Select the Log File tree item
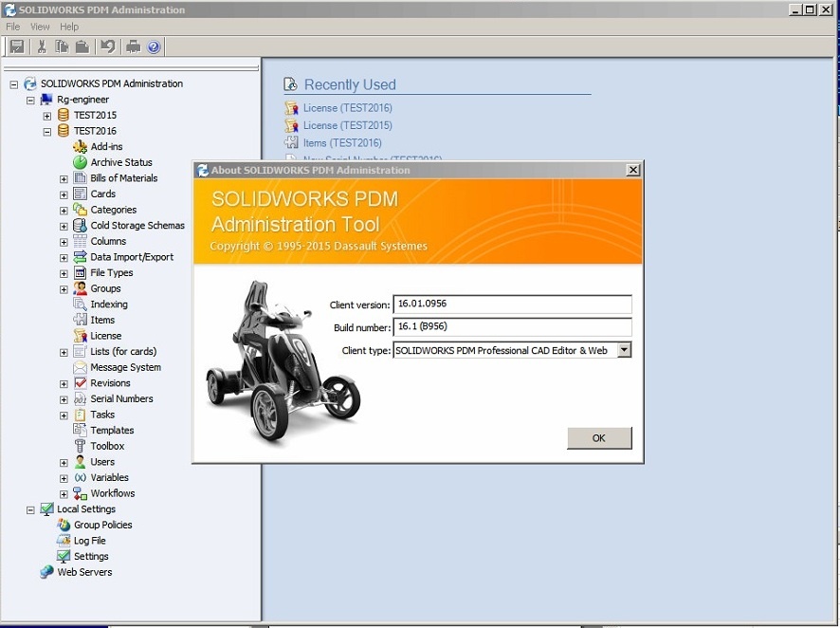The image size is (840, 628). [x=89, y=541]
